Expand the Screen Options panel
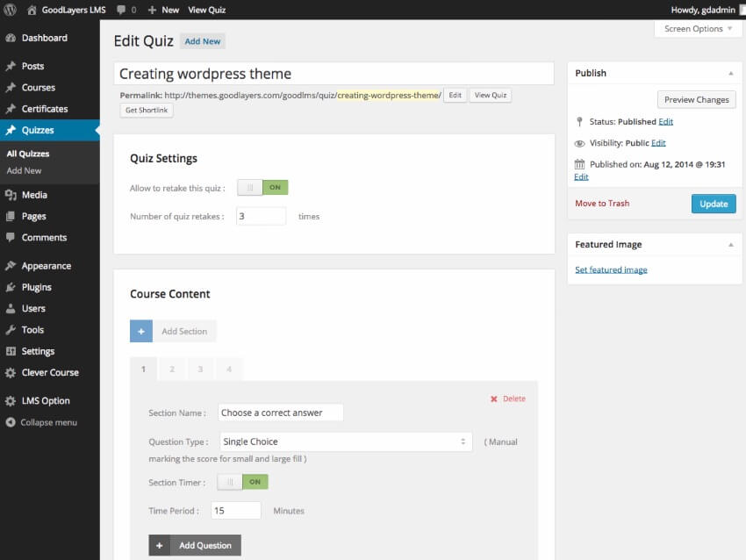Screen dimensions: 746x560 point(699,29)
